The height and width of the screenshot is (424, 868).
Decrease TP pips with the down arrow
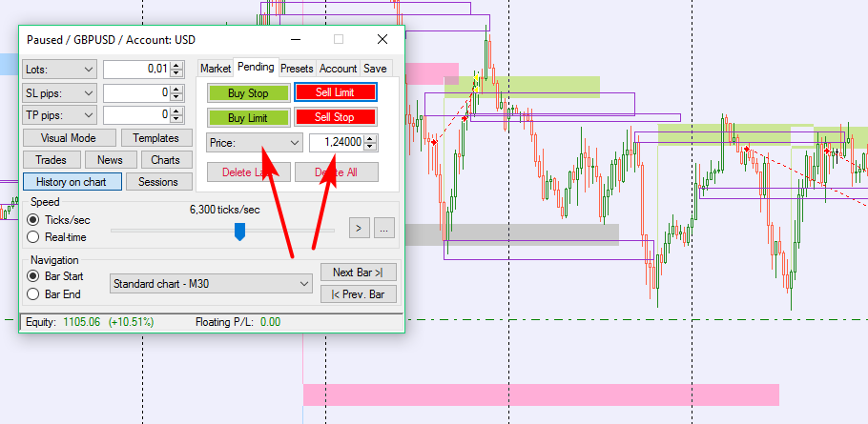point(176,119)
